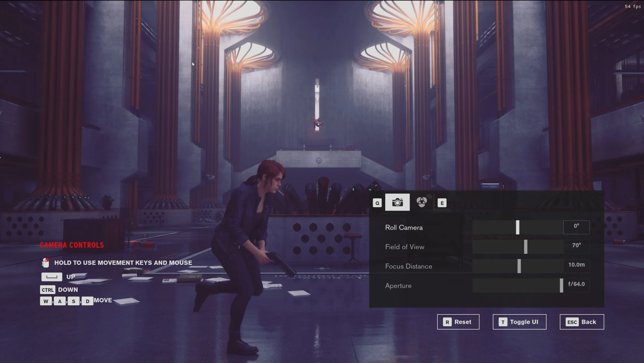The width and height of the screenshot is (644, 363).
Task: Click the HOLD TO USE MOVEMENT KEYS text
Action: pyautogui.click(x=123, y=263)
